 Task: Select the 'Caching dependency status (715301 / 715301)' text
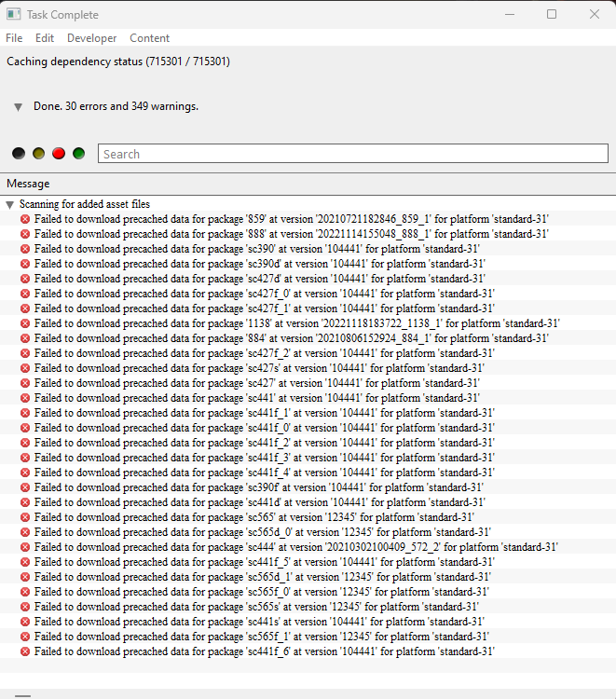coord(118,62)
